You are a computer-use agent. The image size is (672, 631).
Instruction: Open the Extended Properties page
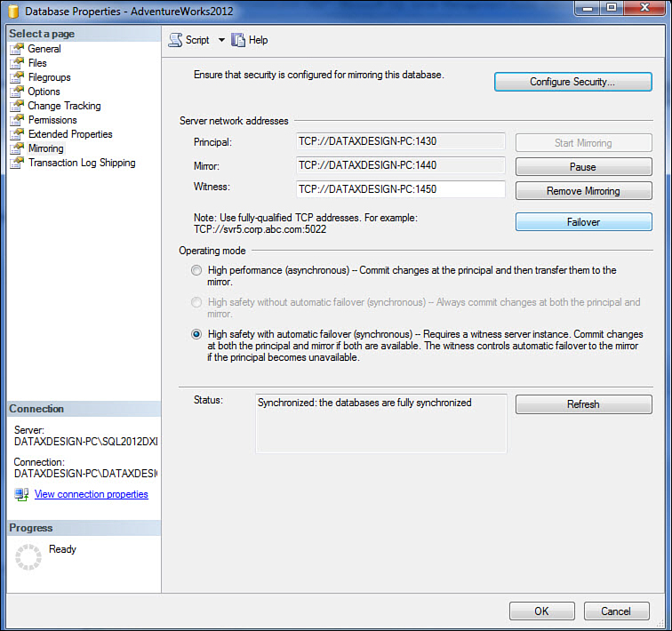click(69, 134)
